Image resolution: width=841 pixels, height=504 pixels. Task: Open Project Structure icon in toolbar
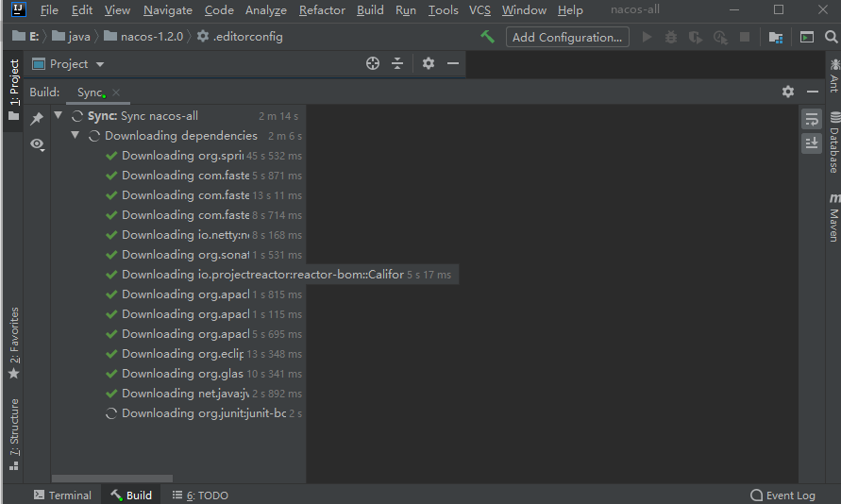pos(776,37)
